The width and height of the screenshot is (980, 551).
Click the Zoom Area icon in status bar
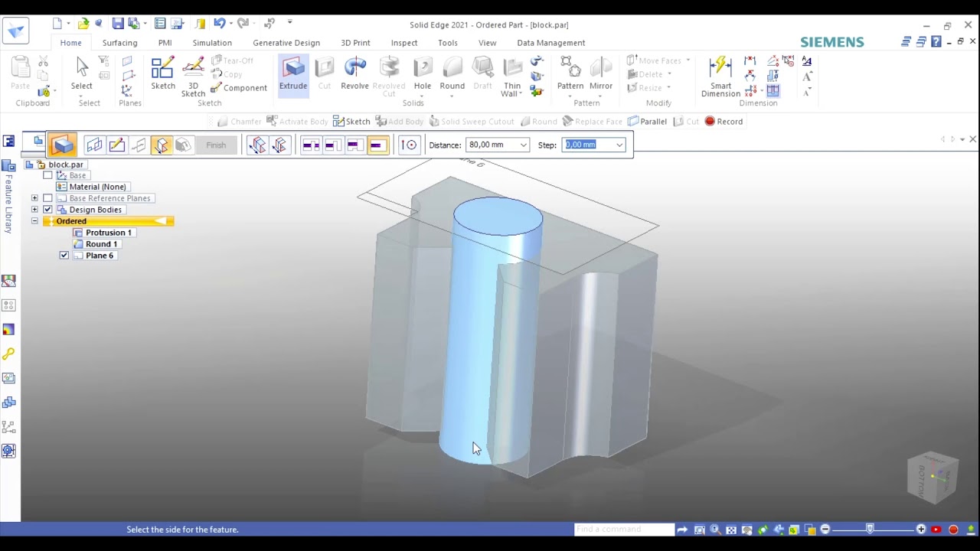click(x=699, y=530)
